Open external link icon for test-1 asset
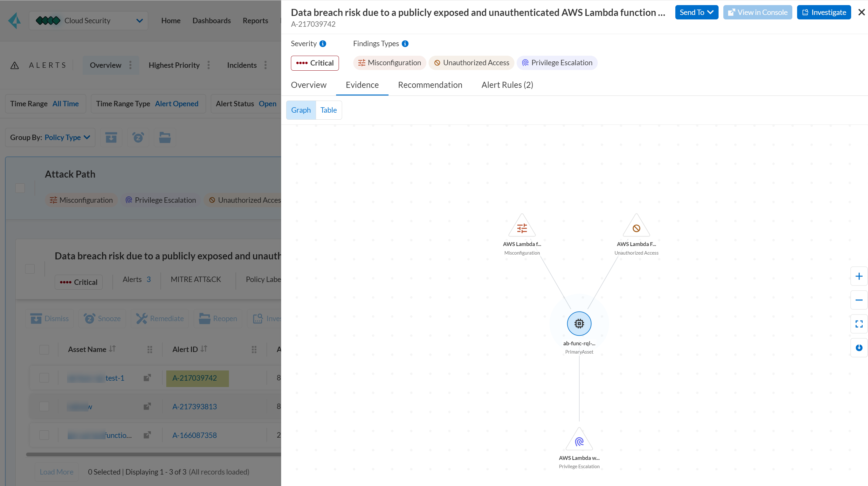 click(x=147, y=378)
